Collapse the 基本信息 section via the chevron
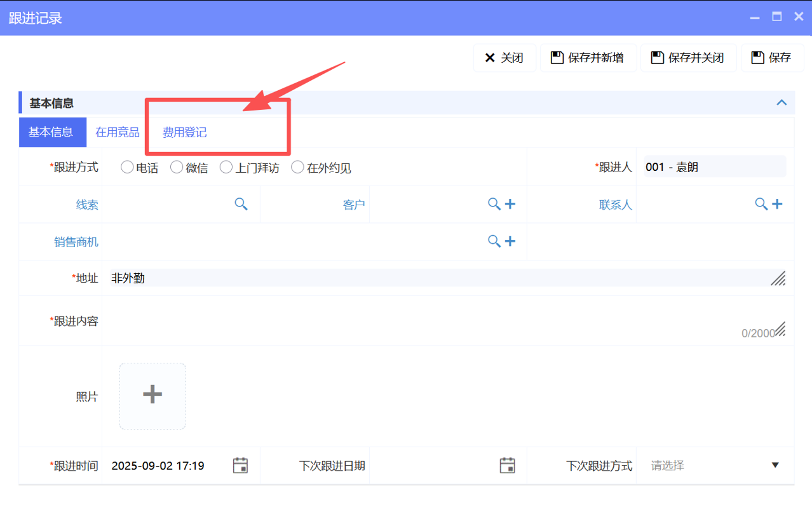Screen dimensions: 812x507 pyautogui.click(x=781, y=102)
